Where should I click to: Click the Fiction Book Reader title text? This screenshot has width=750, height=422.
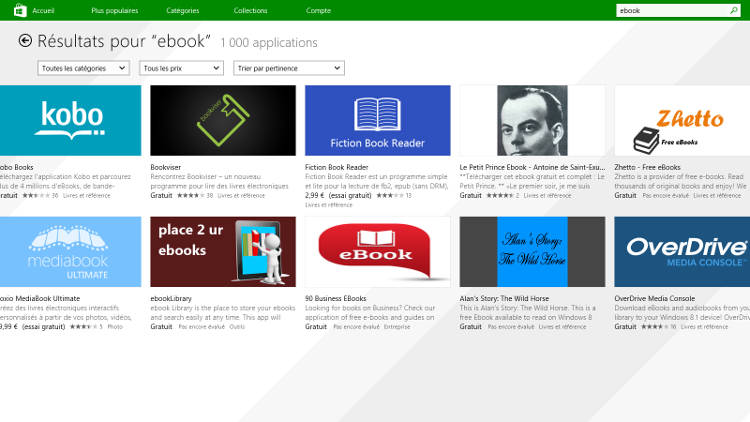click(336, 167)
